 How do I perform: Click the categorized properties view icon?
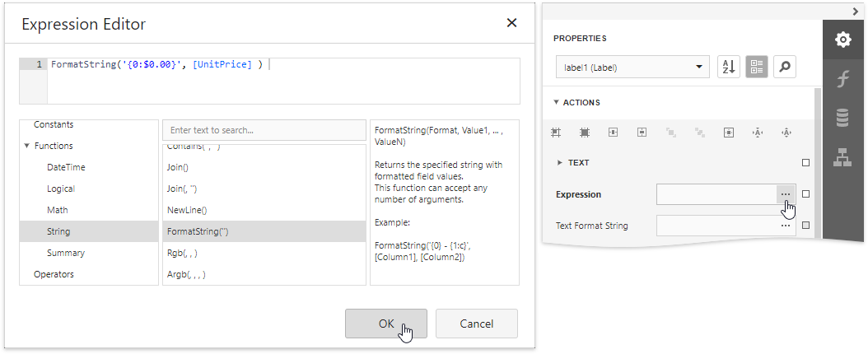pyautogui.click(x=757, y=68)
